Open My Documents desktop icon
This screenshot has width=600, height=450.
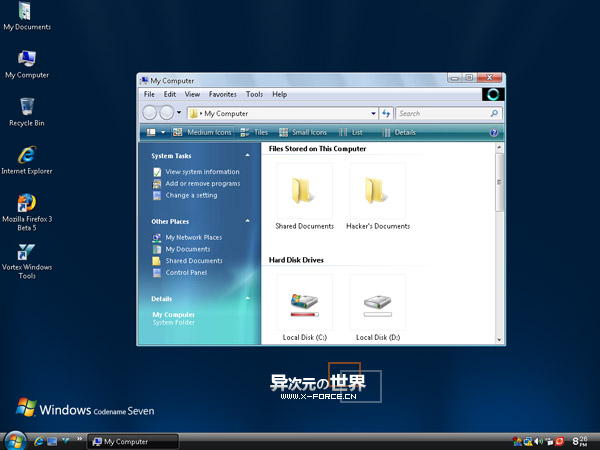point(26,16)
